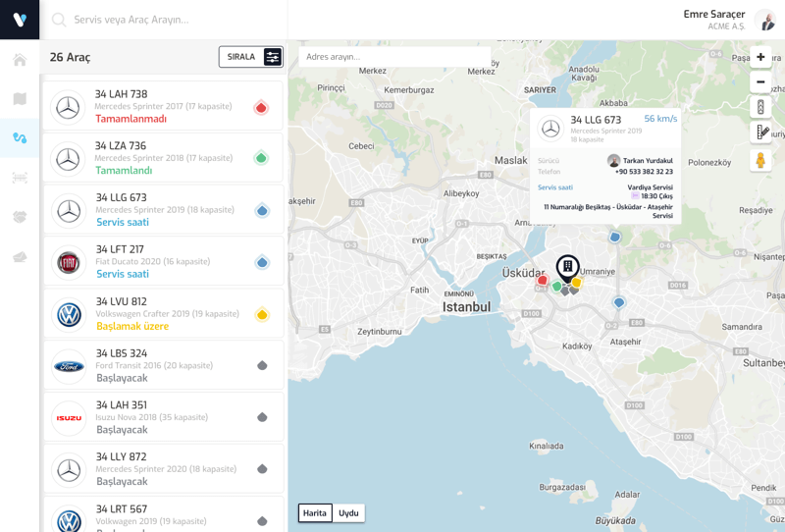Click the Tamamlanmadı status label
The image size is (785, 532).
coord(131,119)
